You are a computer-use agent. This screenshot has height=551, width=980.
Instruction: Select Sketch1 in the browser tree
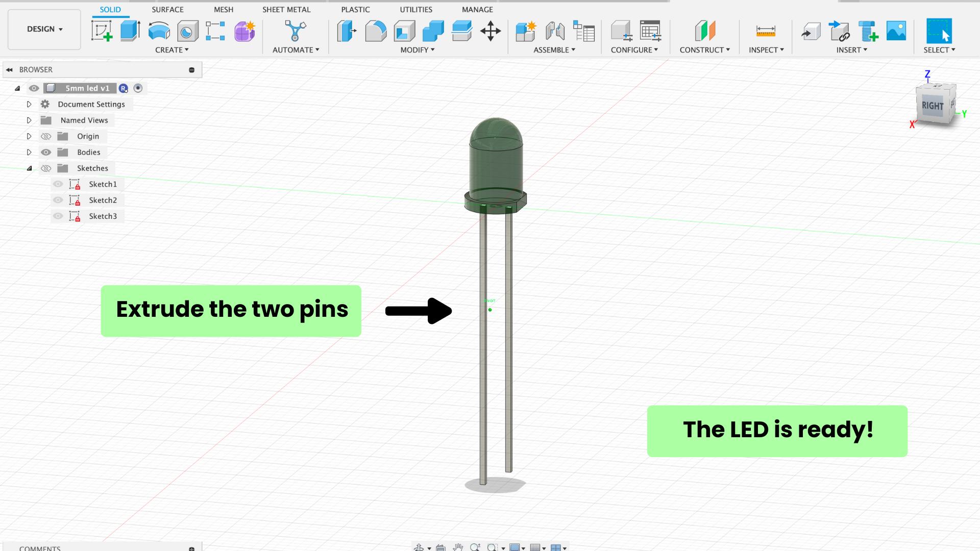point(103,184)
